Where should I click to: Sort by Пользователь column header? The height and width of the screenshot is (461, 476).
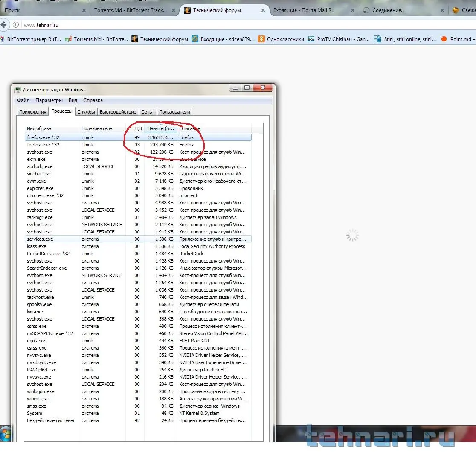point(102,128)
